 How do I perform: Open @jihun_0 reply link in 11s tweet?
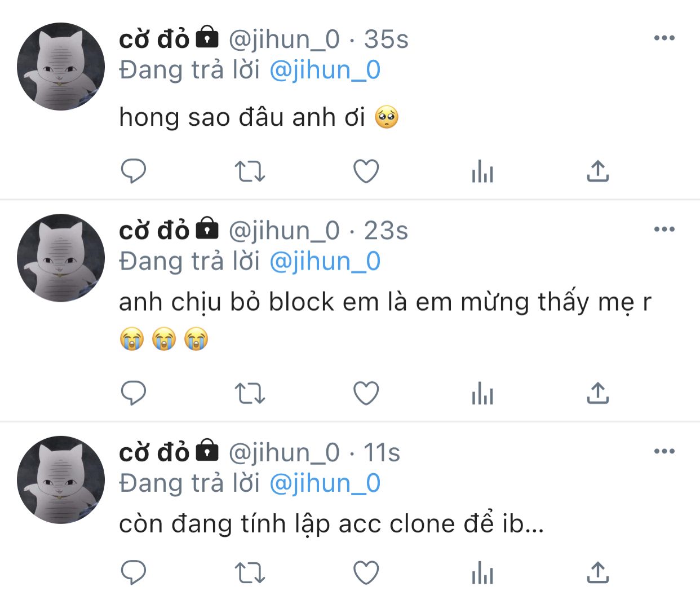(325, 484)
